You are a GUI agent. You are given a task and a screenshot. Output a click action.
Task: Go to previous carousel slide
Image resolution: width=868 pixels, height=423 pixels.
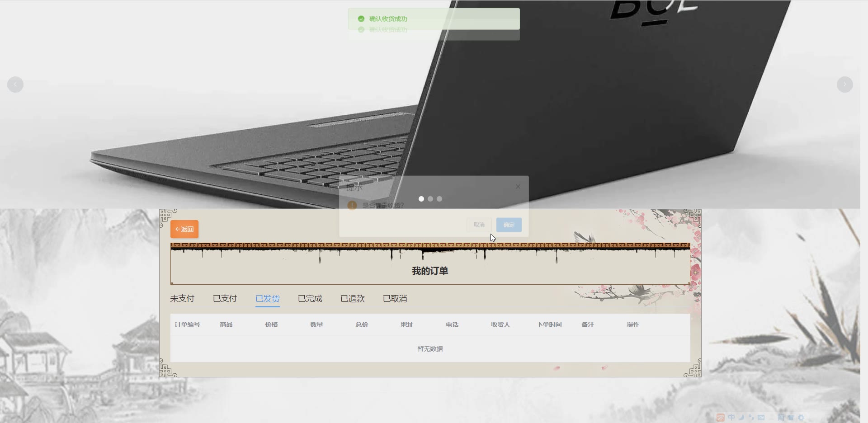(x=15, y=85)
